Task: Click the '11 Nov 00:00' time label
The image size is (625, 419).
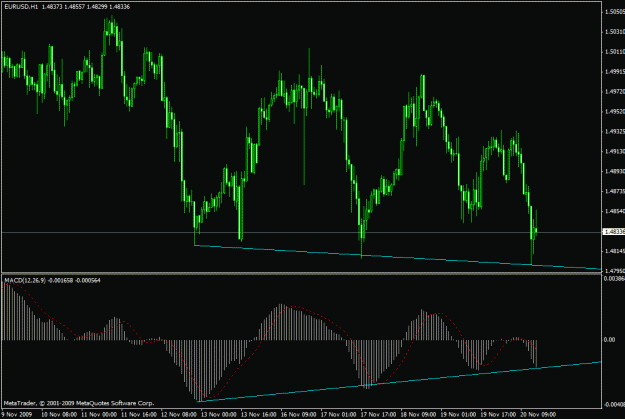Action: 99,415
